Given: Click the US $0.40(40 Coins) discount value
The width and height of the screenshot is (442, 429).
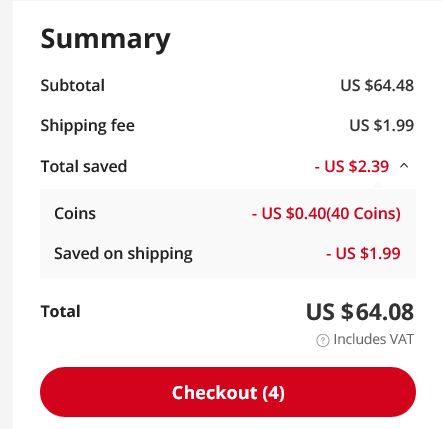Looking at the screenshot, I should point(326,213).
